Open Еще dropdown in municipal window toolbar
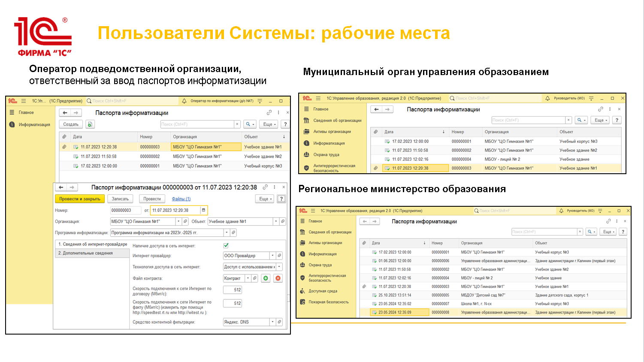 pos(601,120)
